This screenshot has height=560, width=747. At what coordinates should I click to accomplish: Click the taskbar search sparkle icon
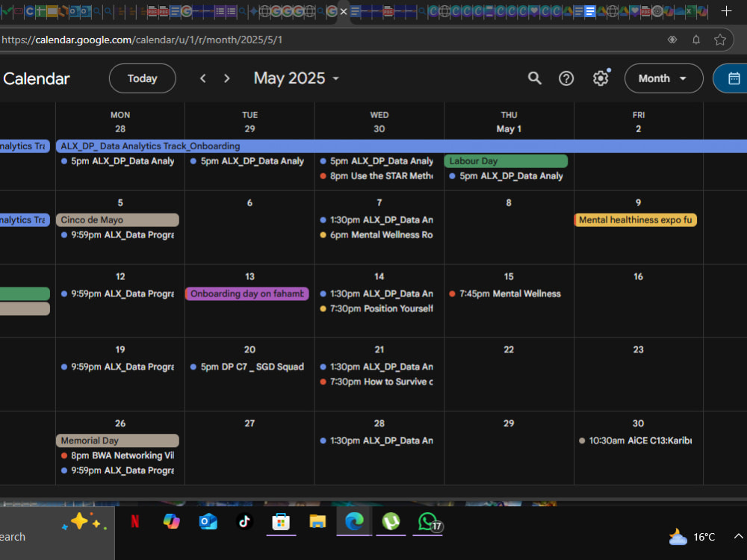tap(84, 523)
